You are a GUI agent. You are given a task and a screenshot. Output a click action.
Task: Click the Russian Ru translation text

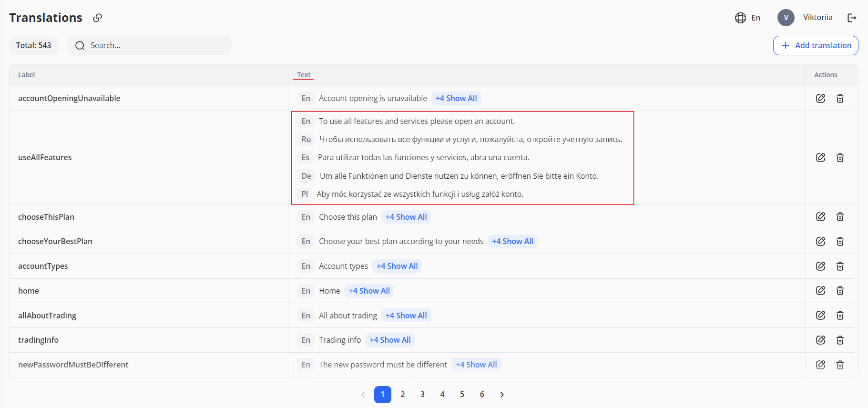pyautogui.click(x=470, y=139)
